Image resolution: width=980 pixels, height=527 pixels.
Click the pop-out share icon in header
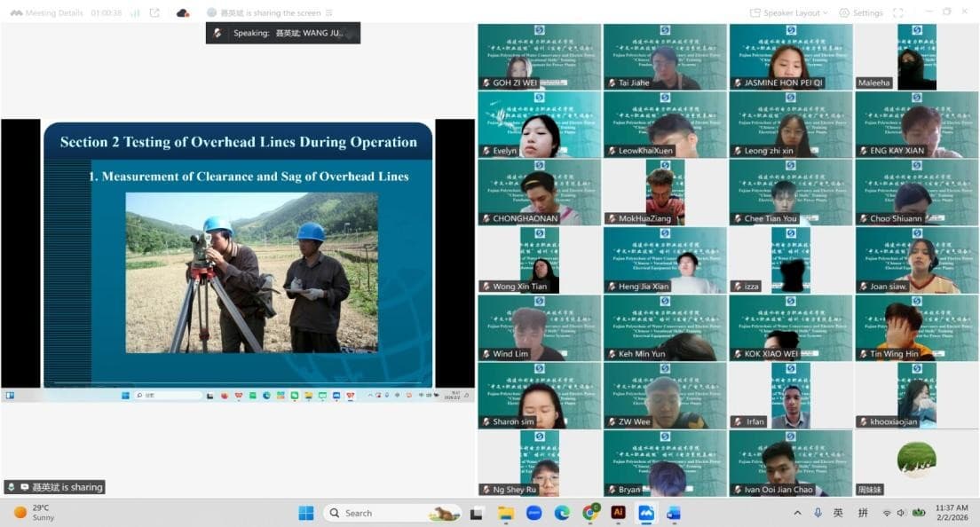click(154, 12)
